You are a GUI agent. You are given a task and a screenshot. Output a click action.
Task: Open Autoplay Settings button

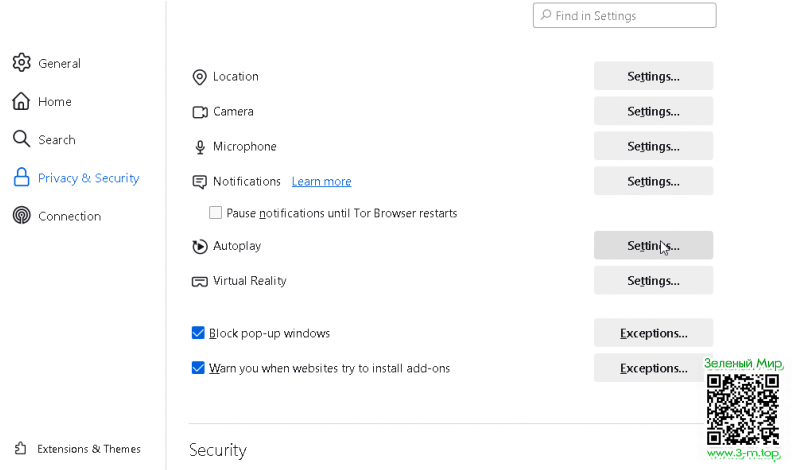(653, 246)
